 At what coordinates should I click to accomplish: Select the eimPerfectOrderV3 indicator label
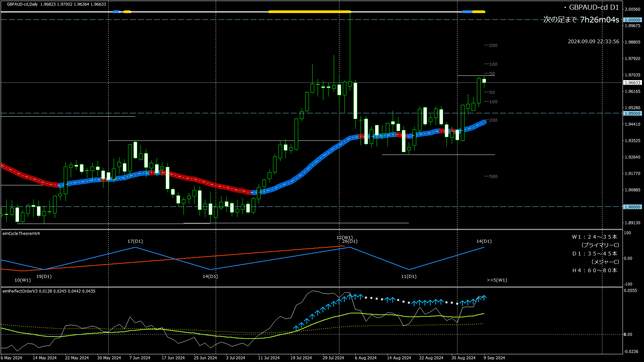pyautogui.click(x=20, y=291)
